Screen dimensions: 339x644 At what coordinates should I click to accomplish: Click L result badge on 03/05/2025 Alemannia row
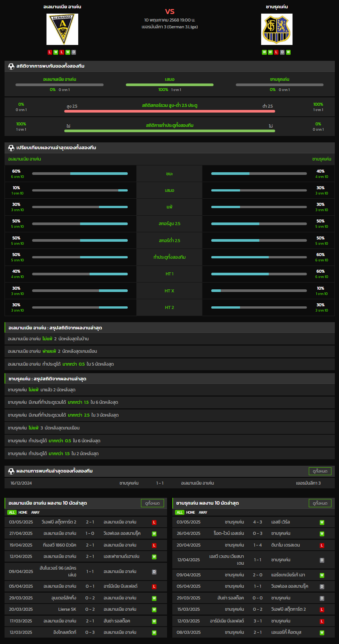[154, 522]
